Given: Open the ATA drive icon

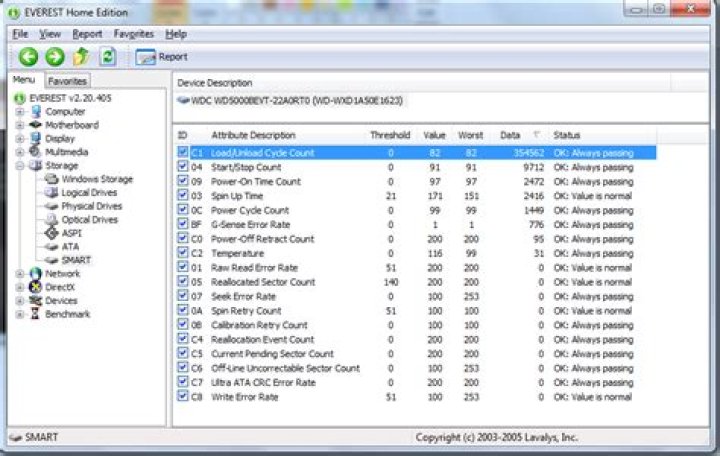Looking at the screenshot, I should (51, 247).
